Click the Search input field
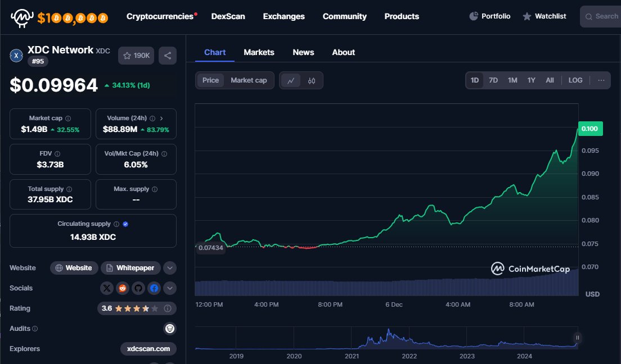Screen dimensions: 621x364 click(x=600, y=16)
